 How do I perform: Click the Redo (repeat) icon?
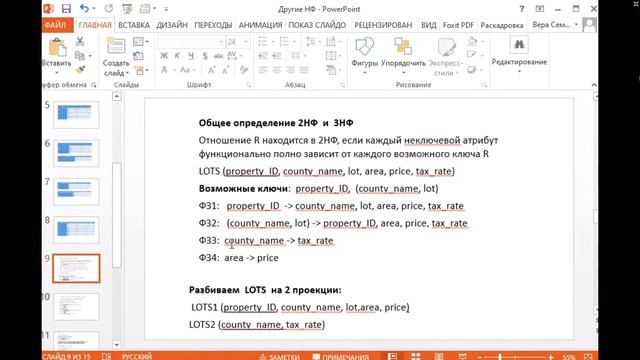click(109, 9)
